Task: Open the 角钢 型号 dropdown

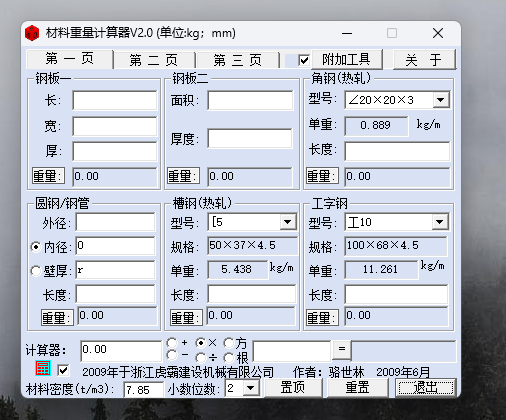Action: (441, 100)
